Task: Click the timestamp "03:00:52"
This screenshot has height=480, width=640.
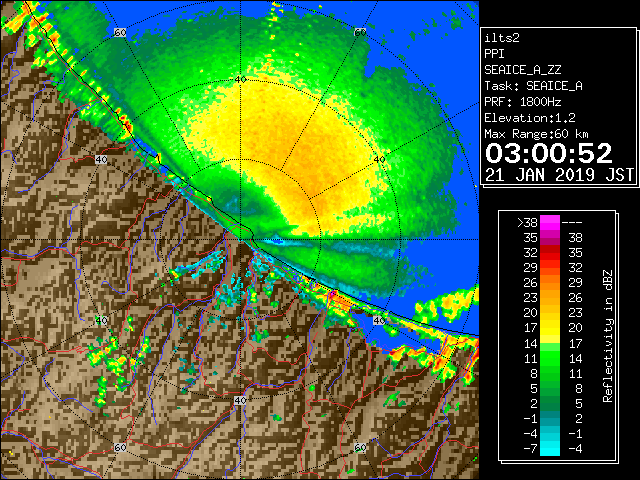Action: point(549,153)
